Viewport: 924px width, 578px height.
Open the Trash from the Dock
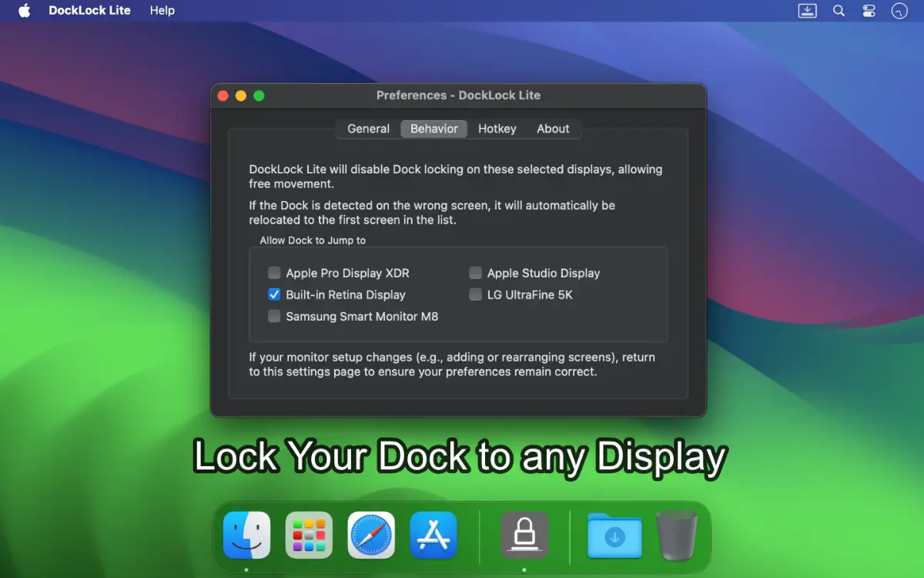tap(676, 535)
